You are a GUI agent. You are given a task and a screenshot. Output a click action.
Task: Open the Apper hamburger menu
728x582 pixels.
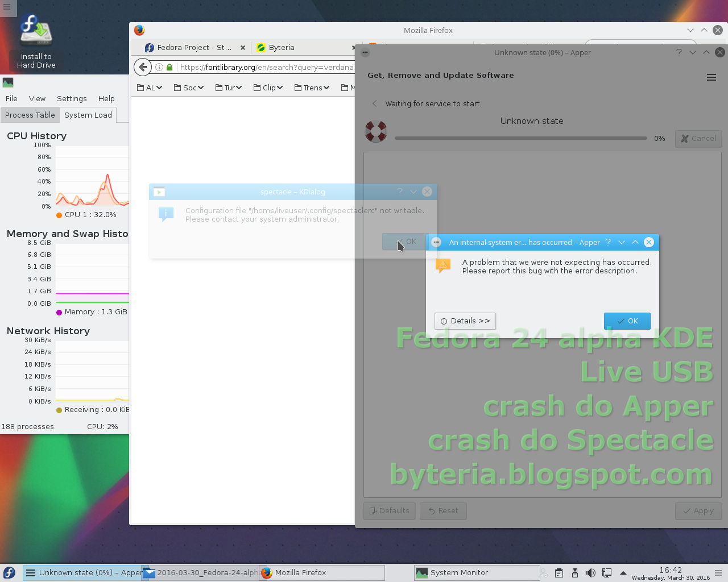pos(712,77)
